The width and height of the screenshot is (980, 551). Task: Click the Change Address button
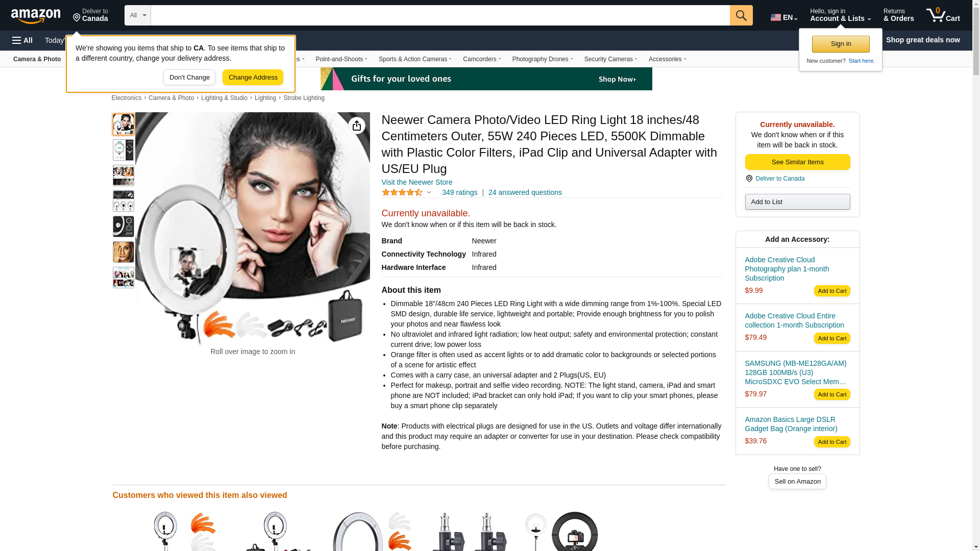(x=253, y=78)
